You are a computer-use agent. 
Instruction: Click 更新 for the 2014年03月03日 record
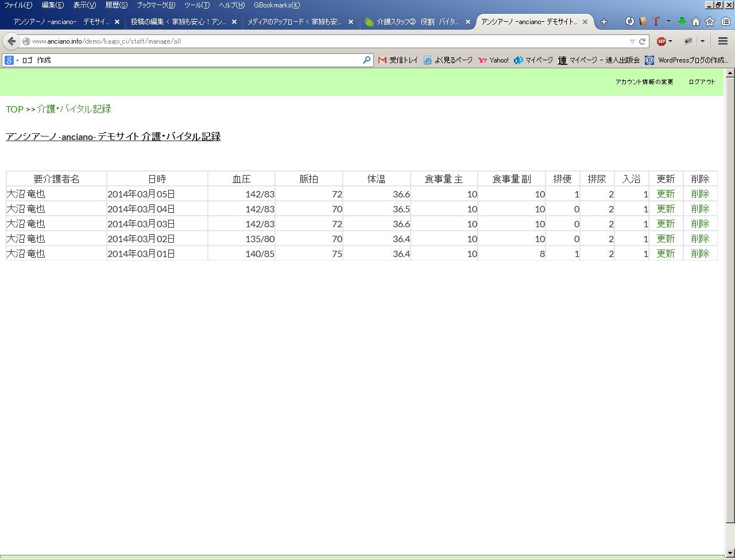tap(666, 224)
